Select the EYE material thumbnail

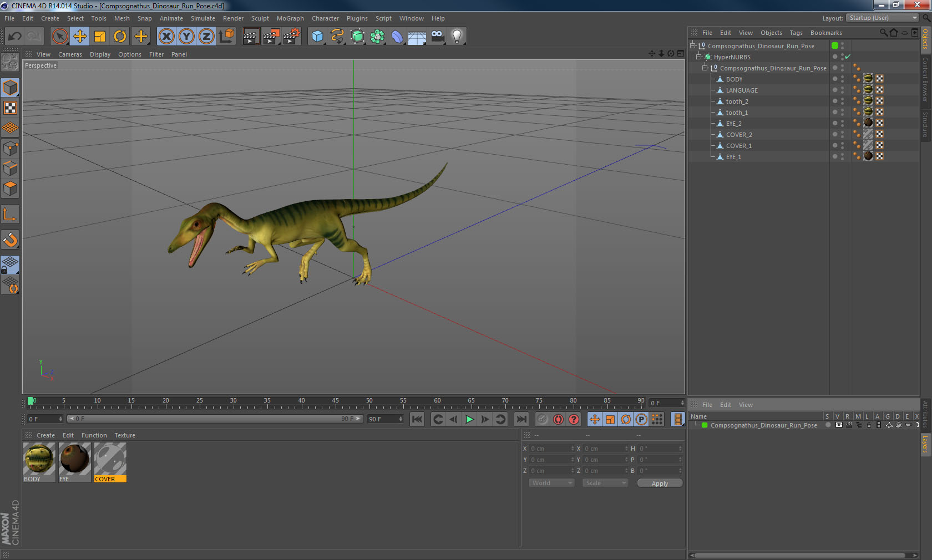tap(74, 459)
